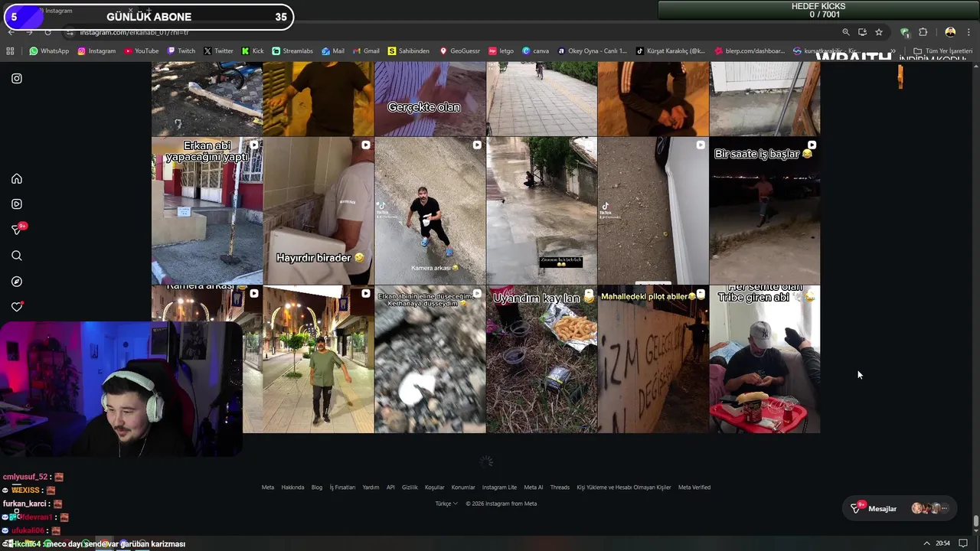Open Notifications heart icon in sidebar
The width and height of the screenshot is (980, 551).
click(x=17, y=307)
